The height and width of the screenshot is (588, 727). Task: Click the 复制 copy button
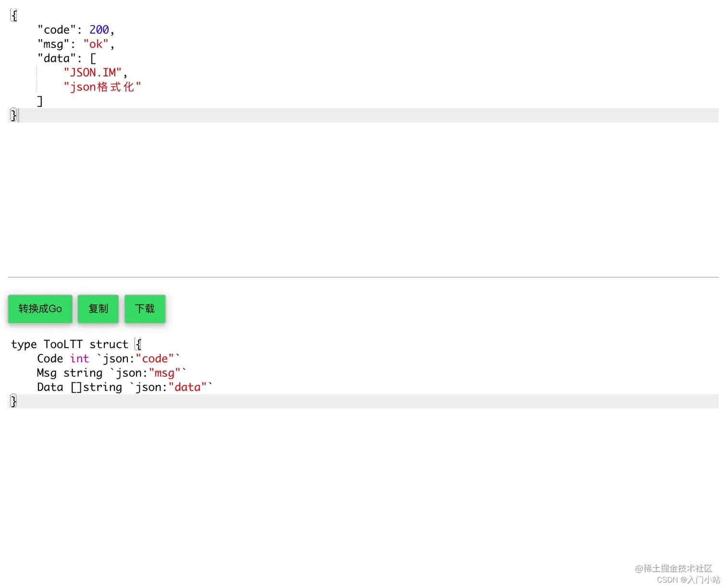coord(98,309)
